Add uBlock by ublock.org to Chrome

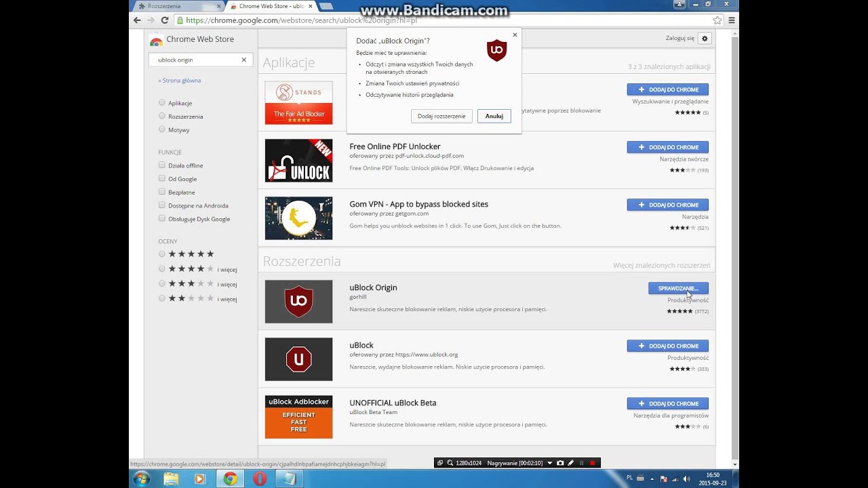click(x=668, y=346)
